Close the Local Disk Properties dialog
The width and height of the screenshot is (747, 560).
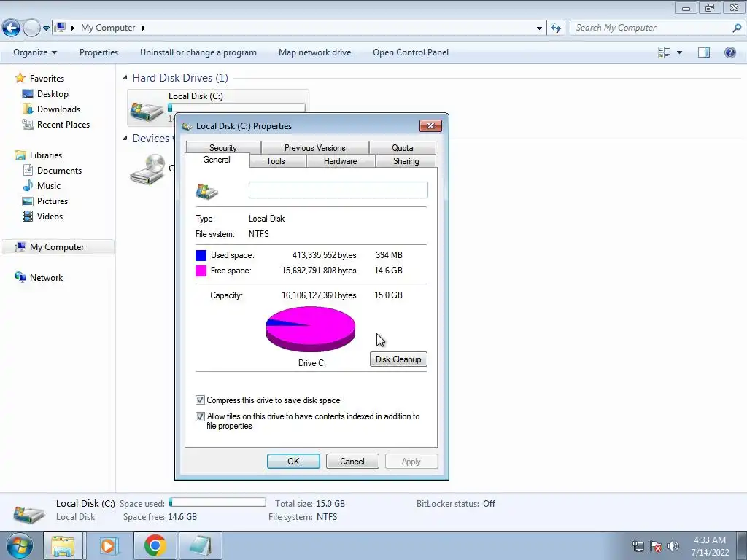pyautogui.click(x=430, y=125)
